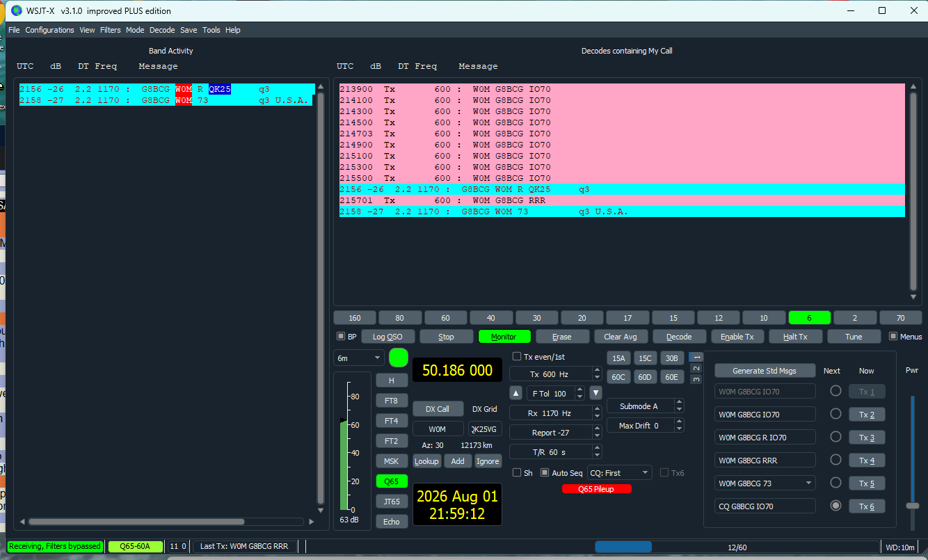The height and width of the screenshot is (560, 928).
Task: Adjust the Rx 1170 Hz spinner
Action: tap(555, 413)
